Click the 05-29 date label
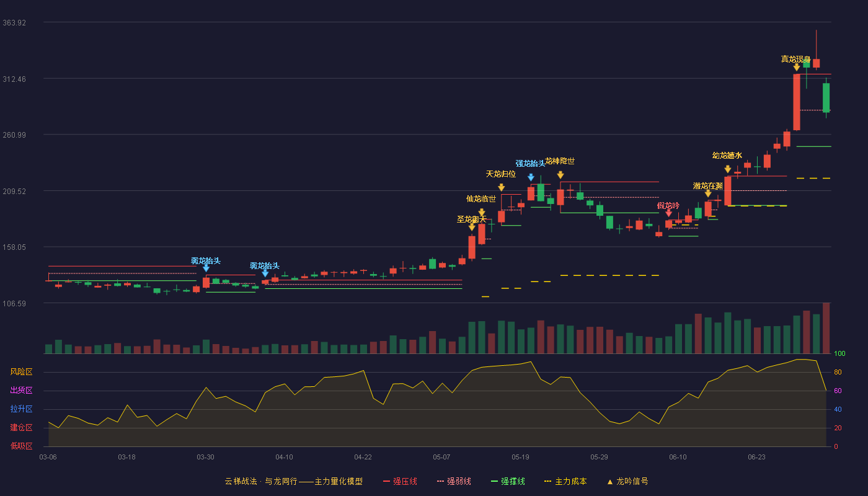The image size is (868, 496). [x=599, y=457]
